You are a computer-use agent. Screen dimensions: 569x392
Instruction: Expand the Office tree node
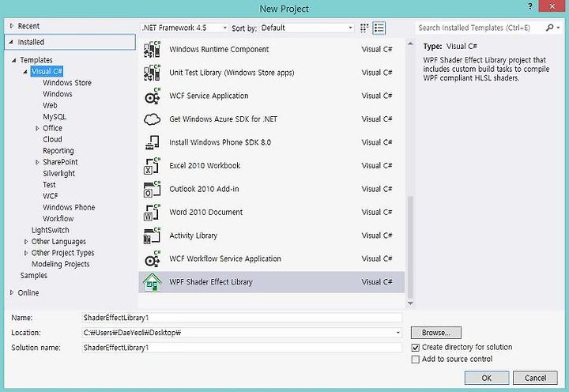[x=37, y=128]
